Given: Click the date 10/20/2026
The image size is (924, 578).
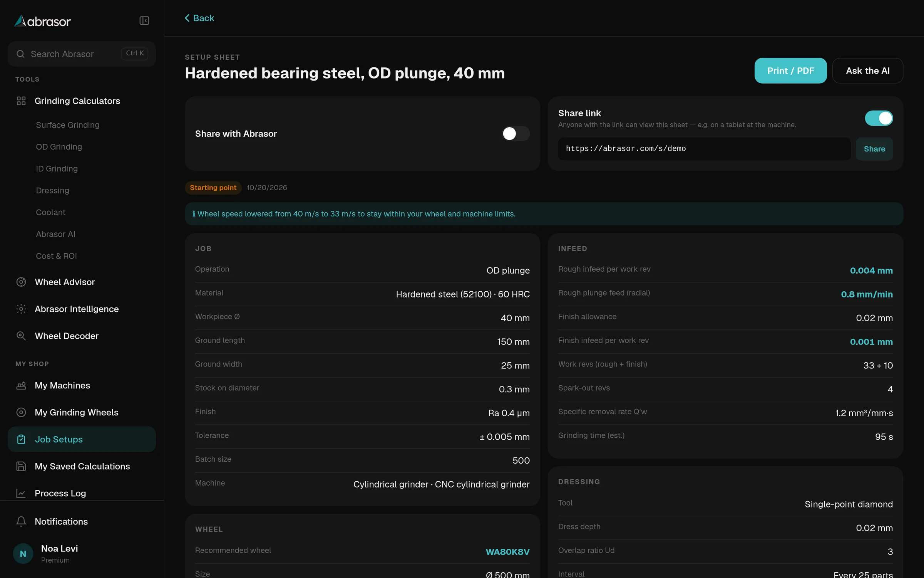Looking at the screenshot, I should coord(267,188).
